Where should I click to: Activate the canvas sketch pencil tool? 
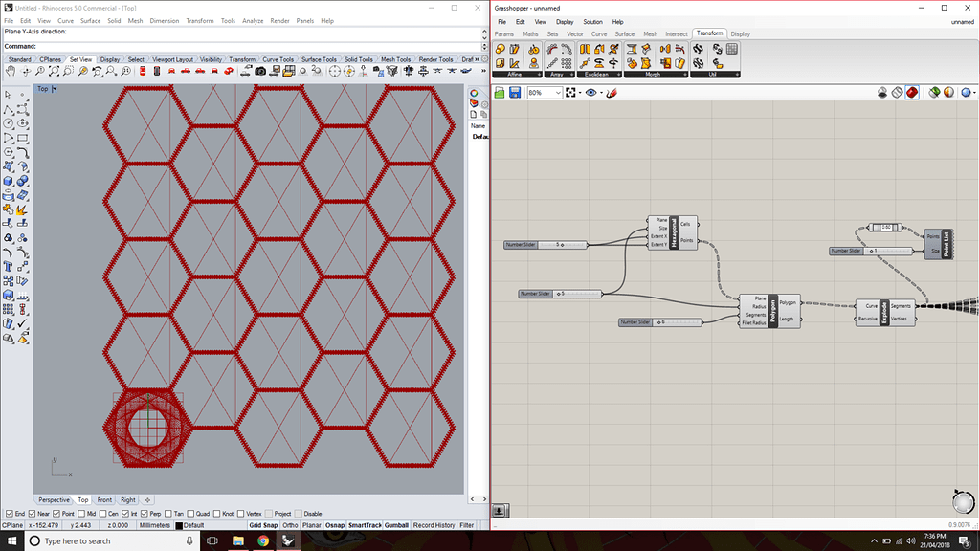[x=611, y=93]
